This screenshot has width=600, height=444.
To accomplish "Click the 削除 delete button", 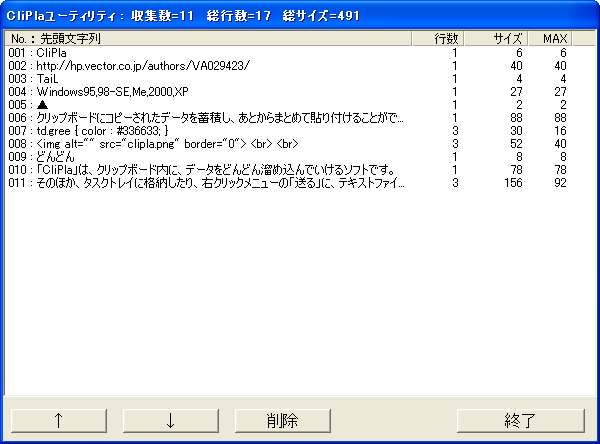I will click(x=282, y=420).
